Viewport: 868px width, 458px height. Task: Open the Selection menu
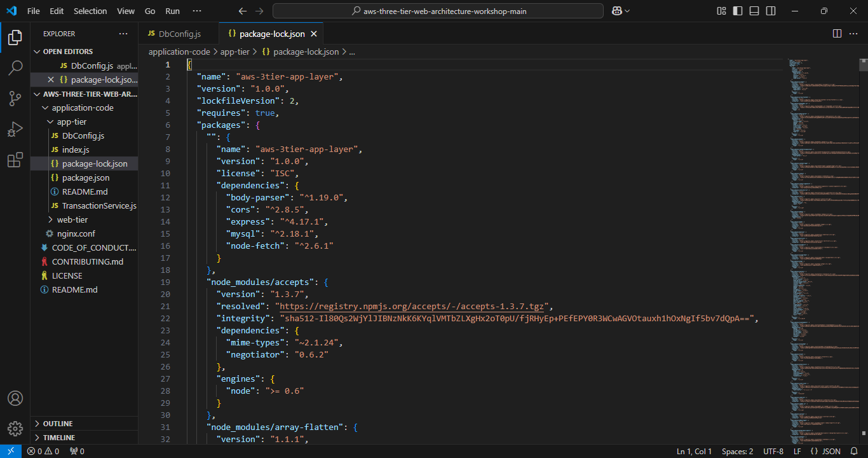pos(90,11)
